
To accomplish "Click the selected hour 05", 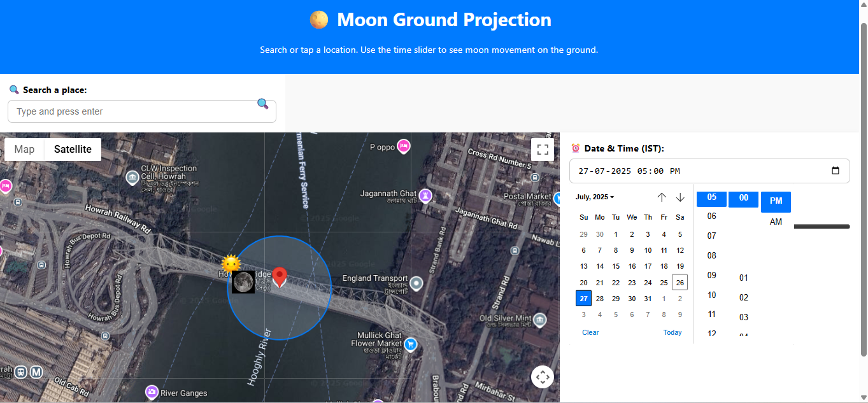I will (x=712, y=198).
